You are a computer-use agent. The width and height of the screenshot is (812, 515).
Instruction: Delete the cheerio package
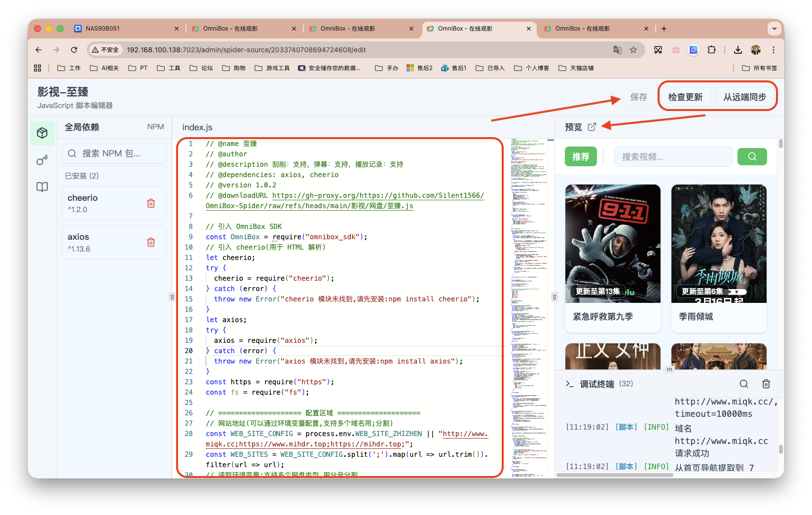(151, 203)
